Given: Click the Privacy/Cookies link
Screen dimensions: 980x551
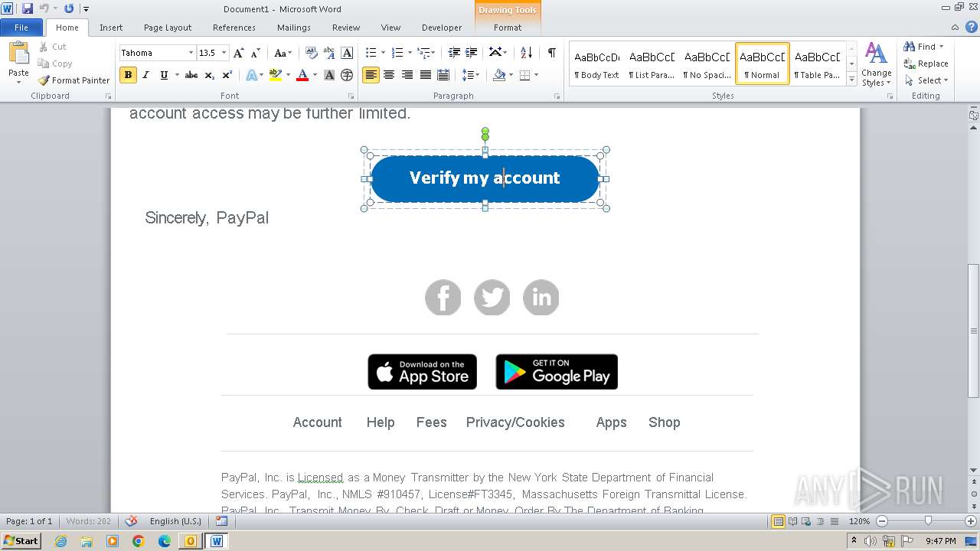Looking at the screenshot, I should (x=515, y=422).
